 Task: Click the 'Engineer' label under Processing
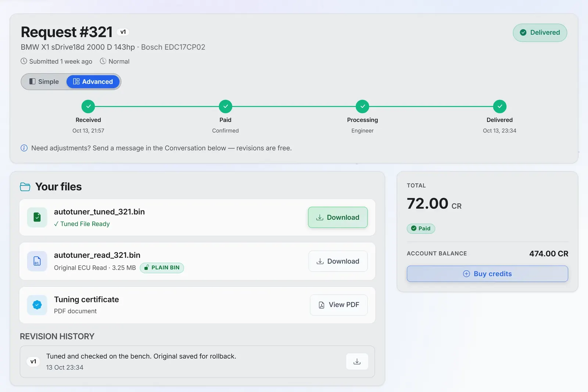click(x=362, y=130)
